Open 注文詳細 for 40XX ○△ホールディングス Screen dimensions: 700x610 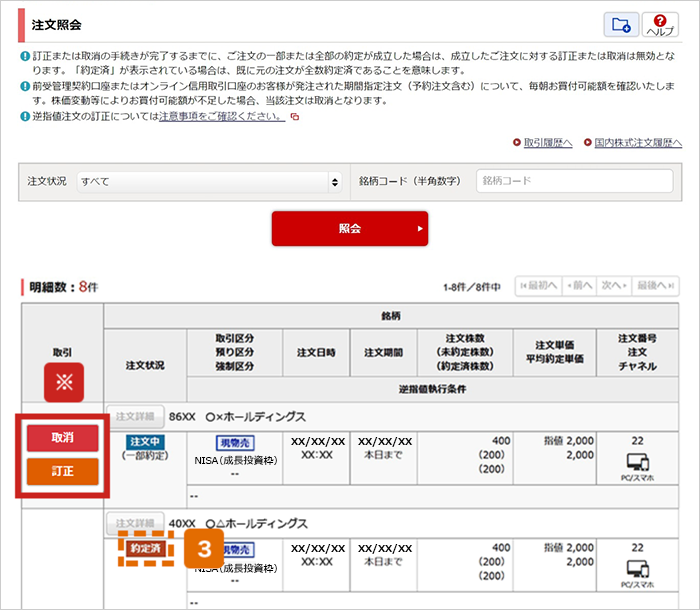point(135,523)
